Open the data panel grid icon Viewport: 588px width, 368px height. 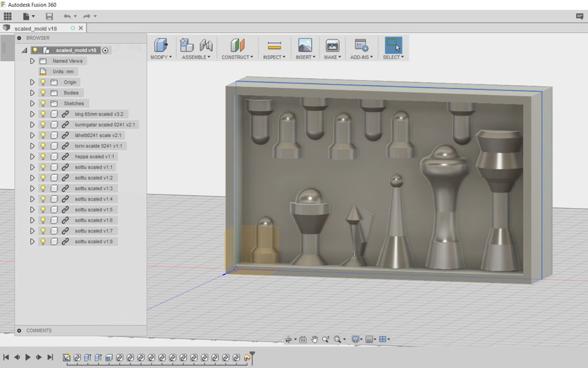(x=7, y=16)
